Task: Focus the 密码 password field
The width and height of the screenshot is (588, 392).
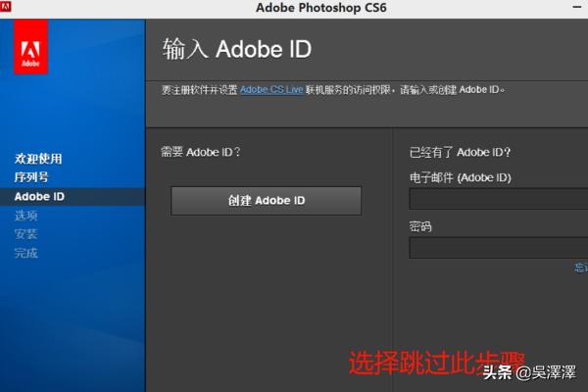Action: coord(498,247)
